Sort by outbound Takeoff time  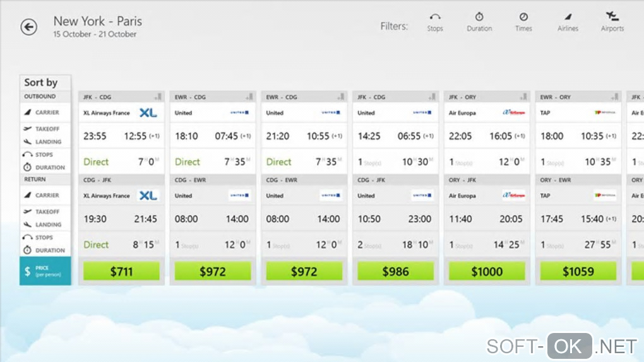[45, 129]
